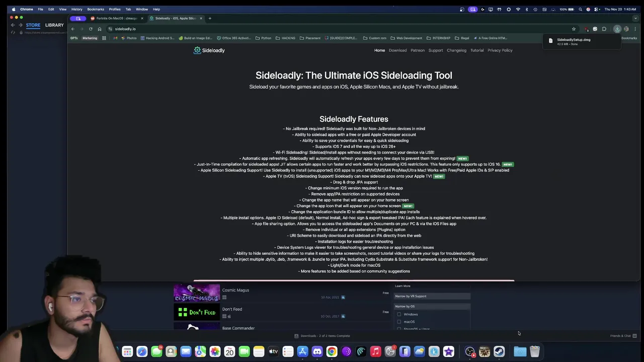Open Safari from the Dock
644x362 pixels.
[142, 352]
